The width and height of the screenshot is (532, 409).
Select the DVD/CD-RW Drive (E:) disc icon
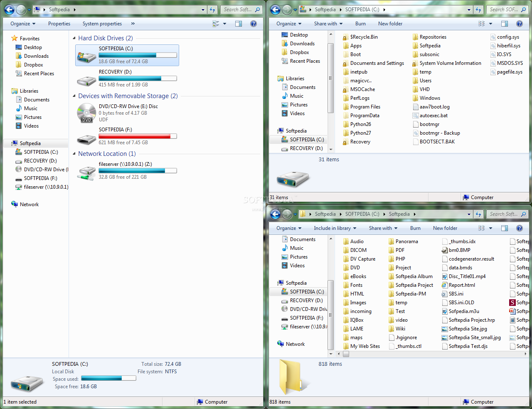point(86,113)
